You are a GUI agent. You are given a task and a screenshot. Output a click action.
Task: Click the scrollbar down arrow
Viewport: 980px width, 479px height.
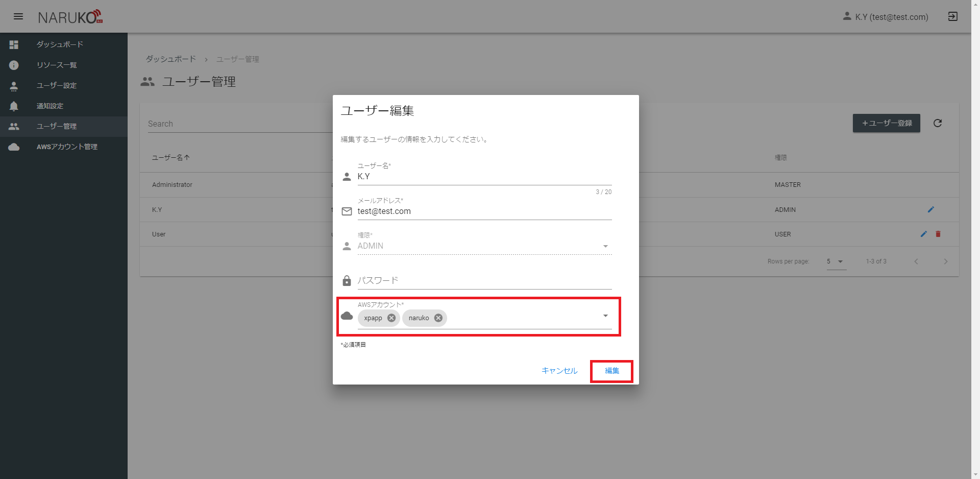[975, 474]
